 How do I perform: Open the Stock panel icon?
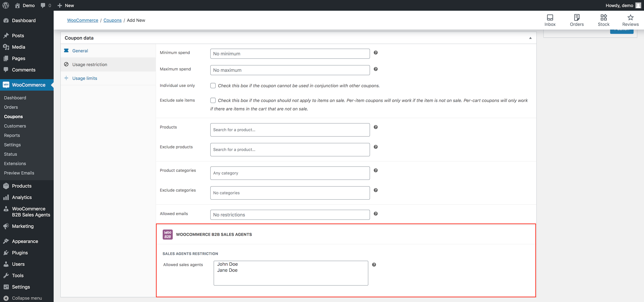coord(604,17)
